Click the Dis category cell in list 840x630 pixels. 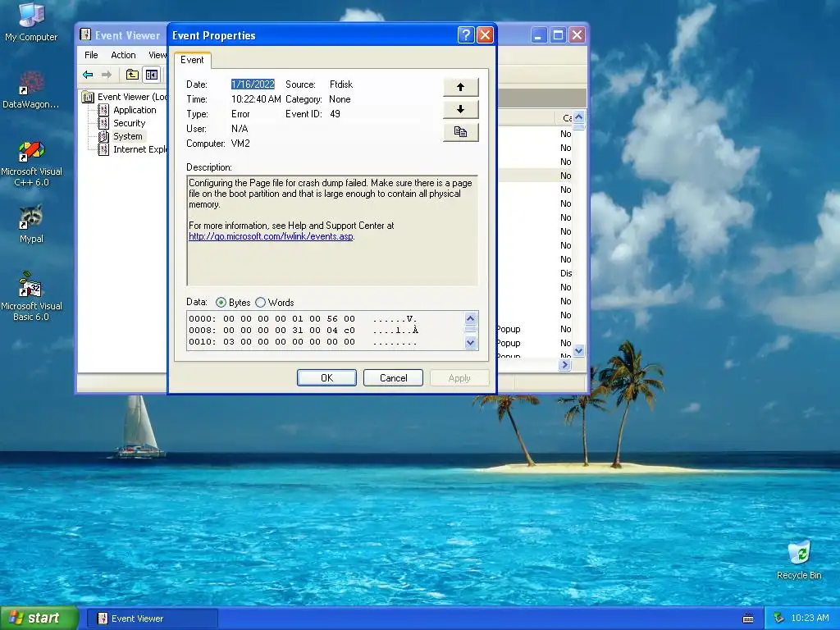(566, 273)
